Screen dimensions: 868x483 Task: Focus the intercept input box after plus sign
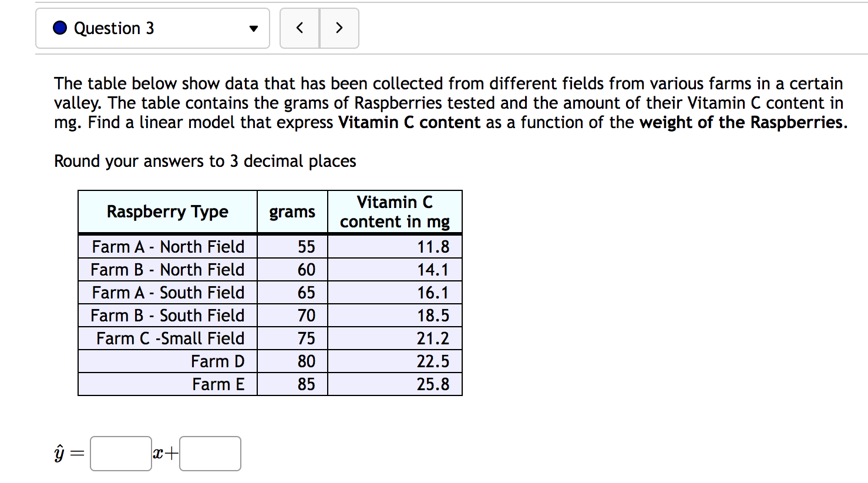tap(210, 454)
